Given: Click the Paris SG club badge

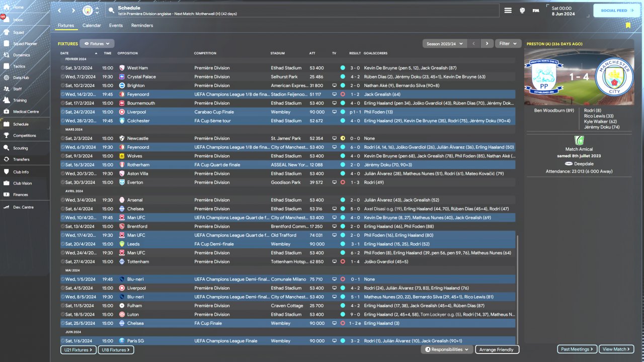Looking at the screenshot, I should (122, 341).
